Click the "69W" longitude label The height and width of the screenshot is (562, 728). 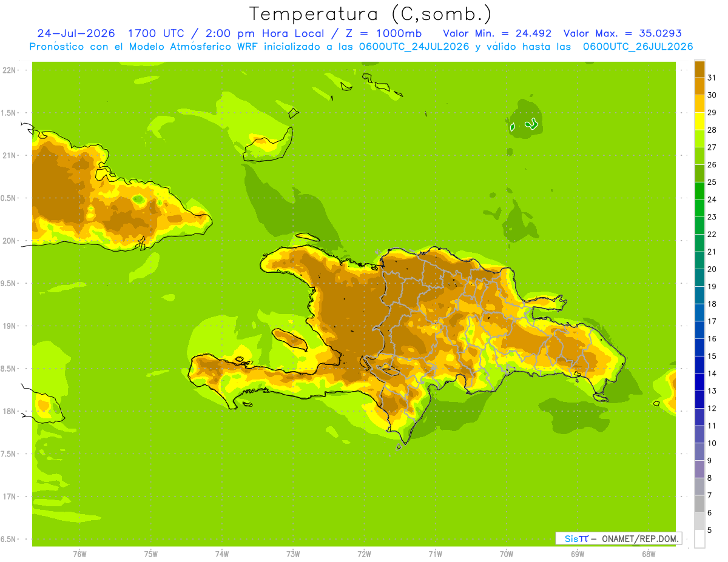click(x=578, y=554)
